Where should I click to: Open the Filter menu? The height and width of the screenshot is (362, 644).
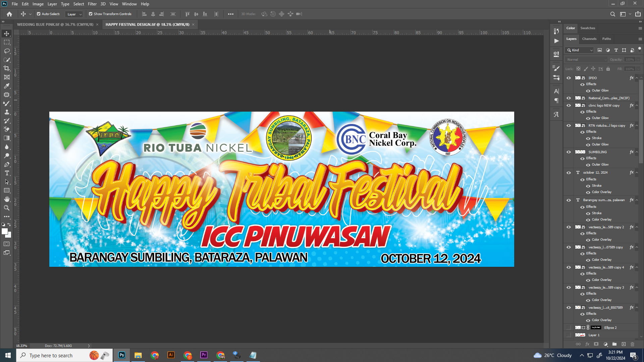coord(92,4)
